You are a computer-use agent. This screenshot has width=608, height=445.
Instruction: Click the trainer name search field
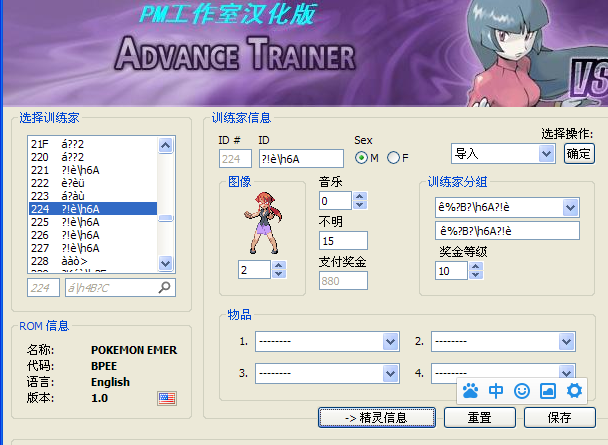tap(120, 288)
